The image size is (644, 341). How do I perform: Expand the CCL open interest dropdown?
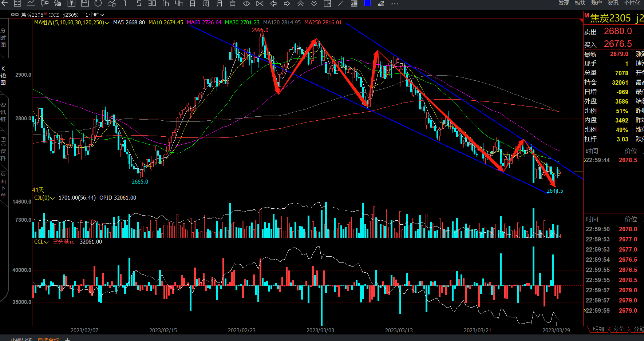[x=41, y=242]
